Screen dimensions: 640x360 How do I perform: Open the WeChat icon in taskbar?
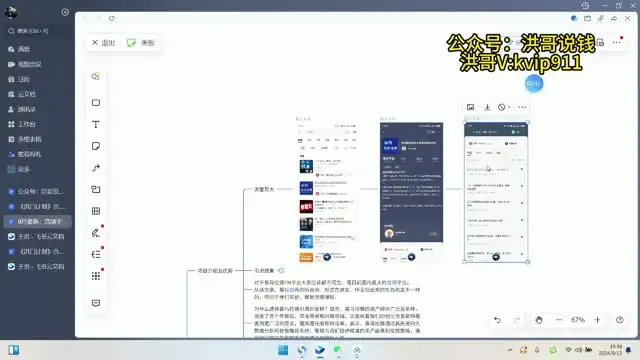click(338, 350)
